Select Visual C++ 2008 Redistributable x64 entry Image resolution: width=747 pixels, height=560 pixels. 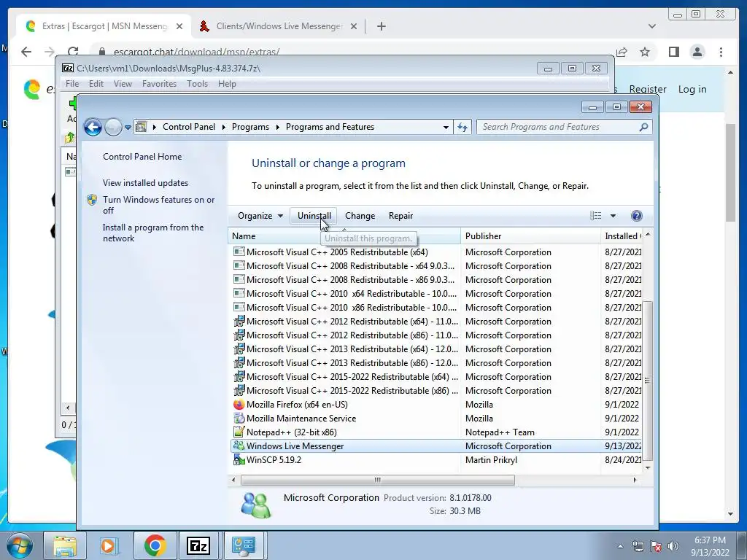coord(350,265)
